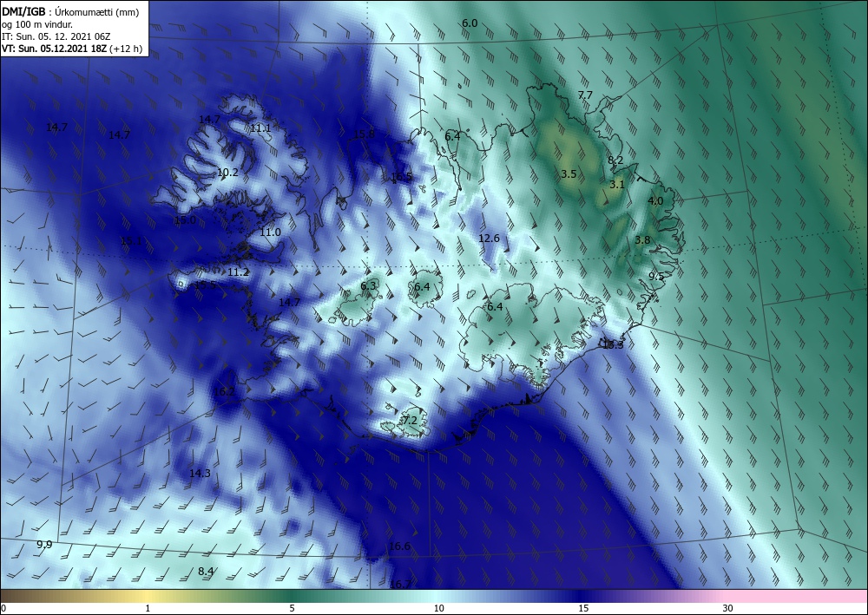
Task: Click the 10 tick on the colour scale
Action: pyautogui.click(x=438, y=609)
